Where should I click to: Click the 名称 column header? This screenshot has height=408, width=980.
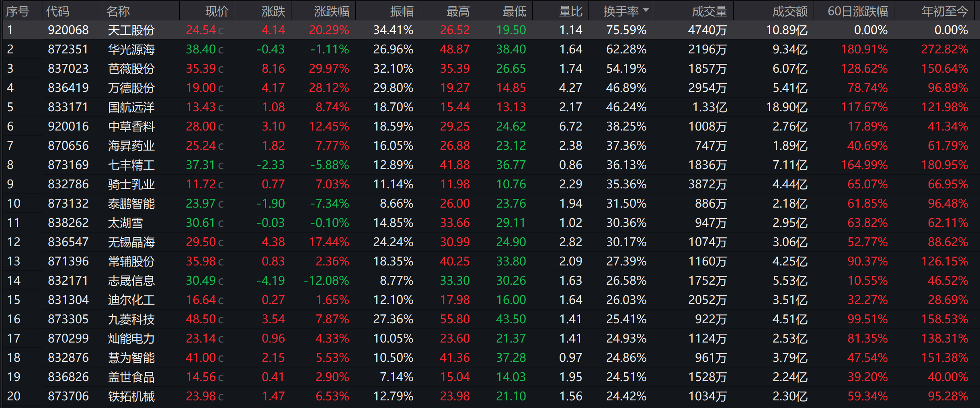[x=118, y=11]
